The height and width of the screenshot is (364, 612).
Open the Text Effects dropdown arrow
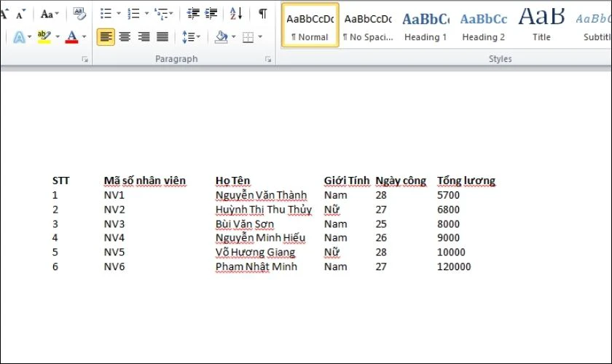pos(30,37)
